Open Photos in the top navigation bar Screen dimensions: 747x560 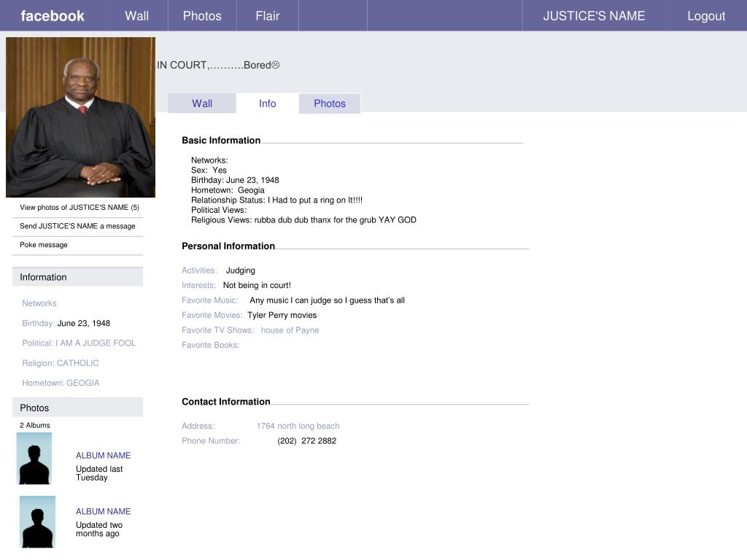tap(202, 16)
